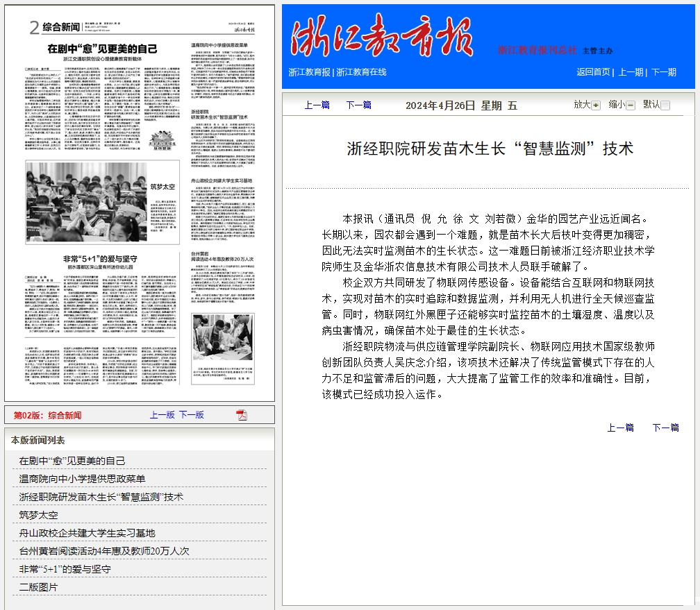700x610 pixels.
Task: Open 筑梦太空 in news list
Action: tap(39, 515)
